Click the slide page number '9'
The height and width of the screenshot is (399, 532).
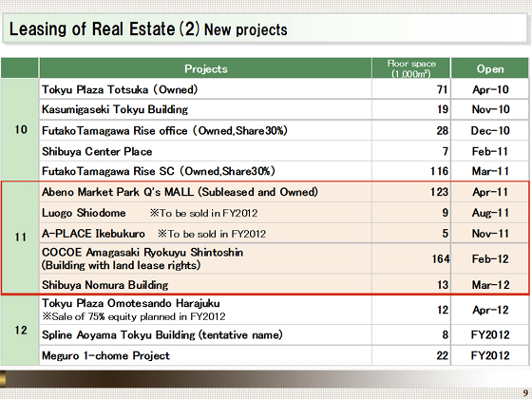tap(524, 392)
